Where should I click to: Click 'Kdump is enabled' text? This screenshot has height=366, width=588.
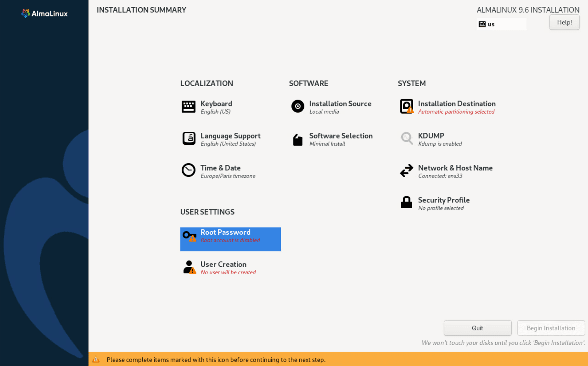point(440,144)
